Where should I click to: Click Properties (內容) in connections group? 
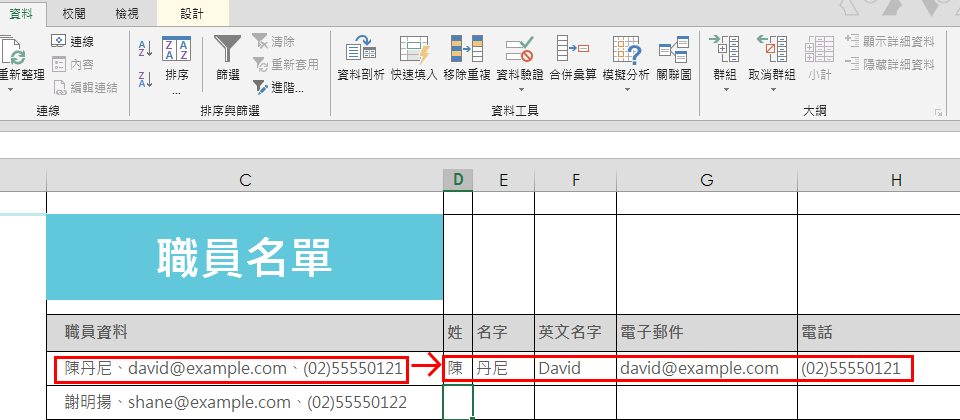pos(72,64)
